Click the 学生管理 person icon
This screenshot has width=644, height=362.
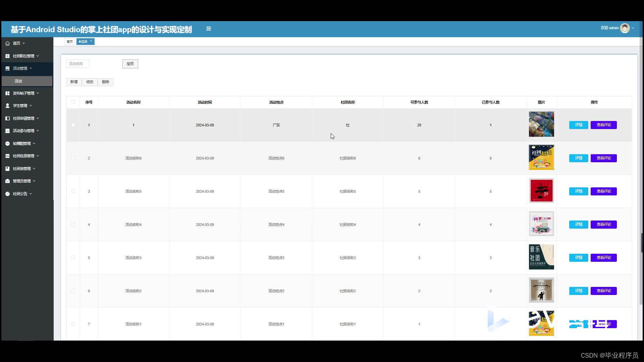(x=7, y=106)
